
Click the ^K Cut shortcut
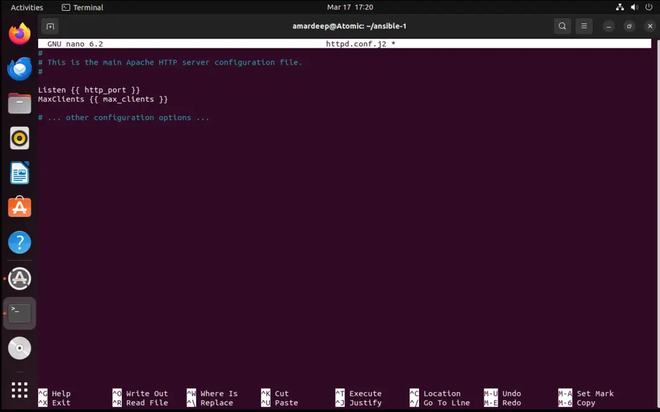click(275, 393)
